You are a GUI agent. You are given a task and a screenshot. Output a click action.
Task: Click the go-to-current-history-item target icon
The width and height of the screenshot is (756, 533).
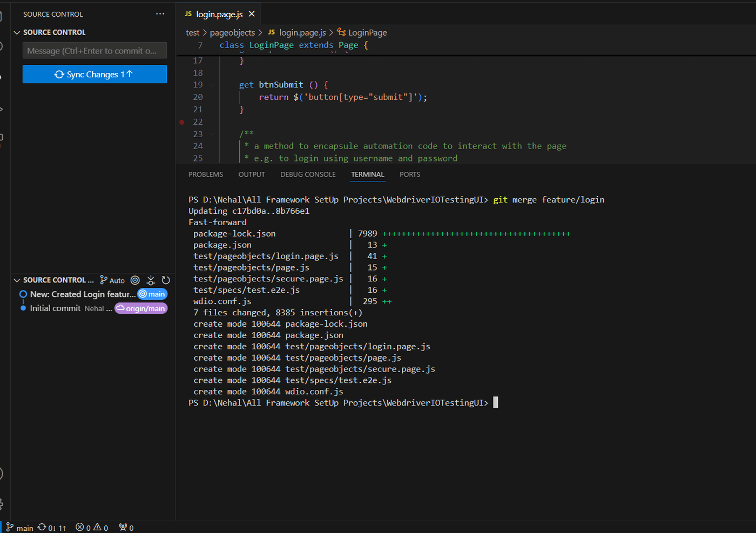point(135,280)
